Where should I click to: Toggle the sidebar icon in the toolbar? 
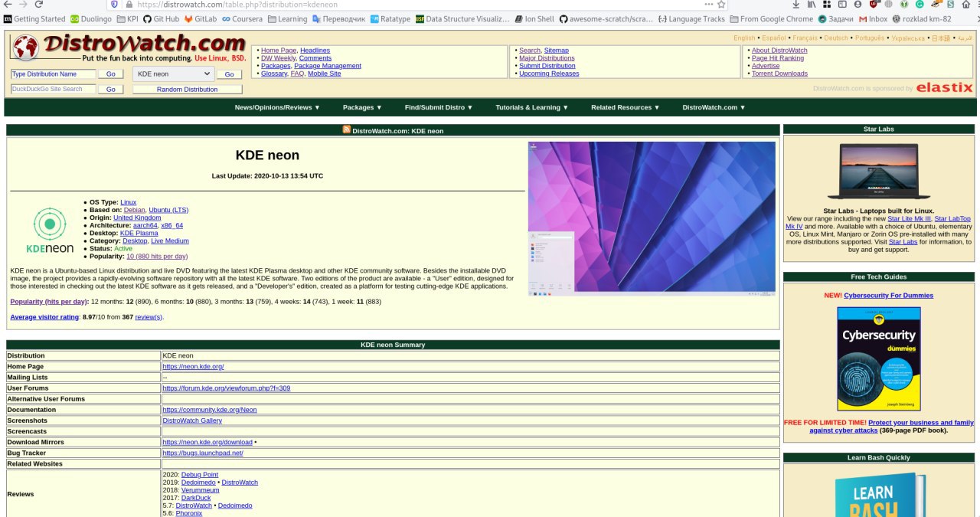click(841, 4)
